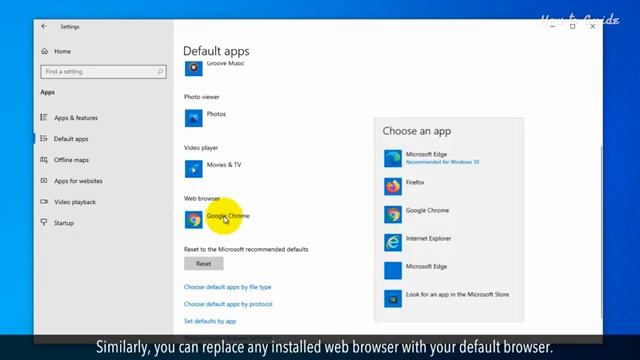Screen dimensions: 640x360
Task: Click the new Microsoft Edge icon
Action: [393, 158]
